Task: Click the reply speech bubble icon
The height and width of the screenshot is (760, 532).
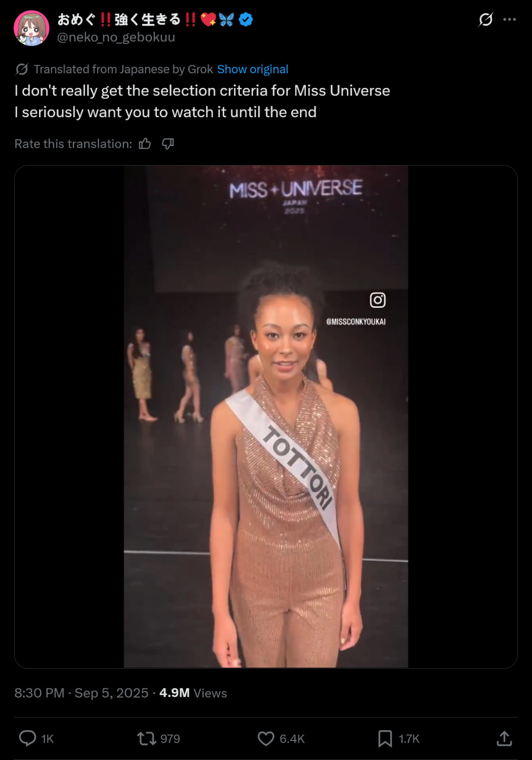Action: coord(28,738)
